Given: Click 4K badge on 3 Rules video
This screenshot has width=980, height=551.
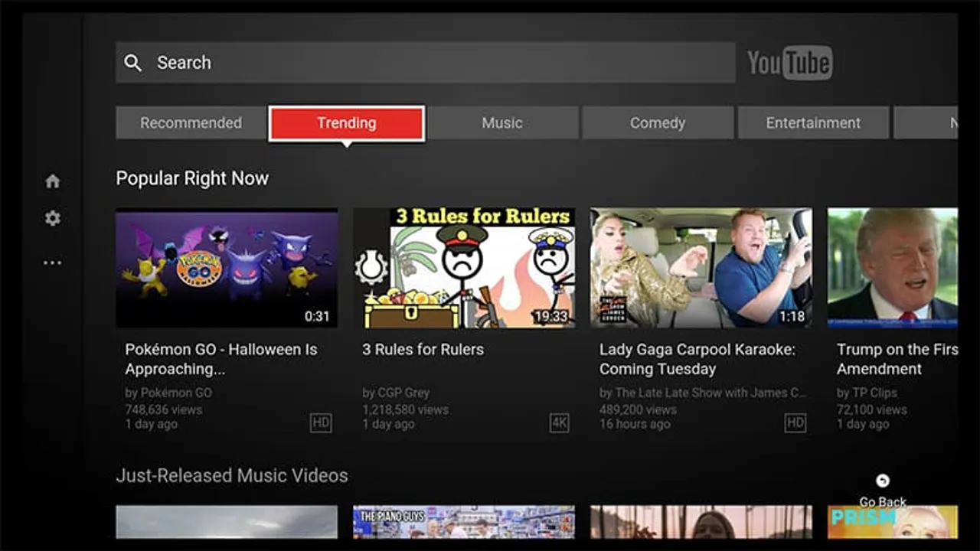Looking at the screenshot, I should coord(560,422).
